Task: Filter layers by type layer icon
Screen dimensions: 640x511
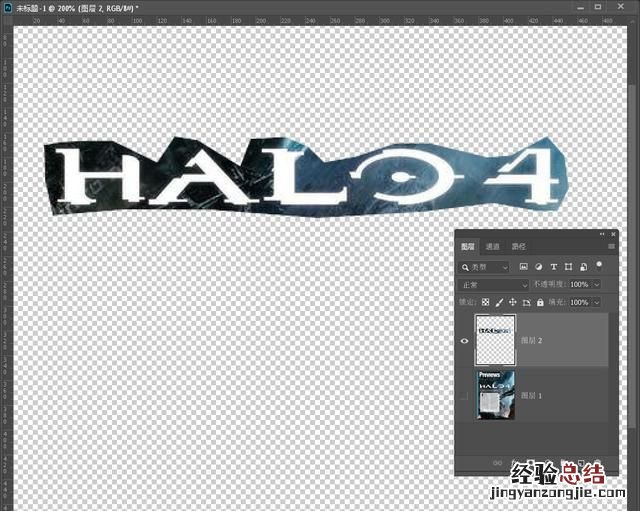Action: [553, 267]
